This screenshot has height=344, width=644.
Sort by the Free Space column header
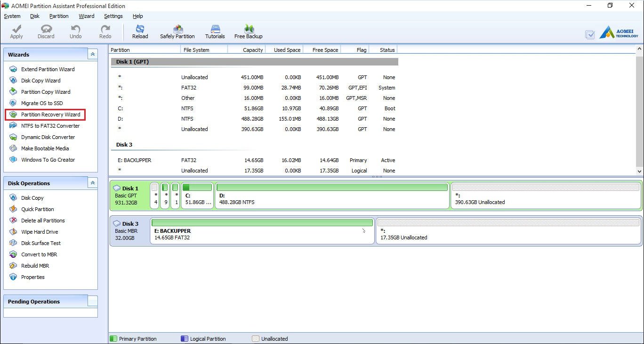pyautogui.click(x=322, y=49)
